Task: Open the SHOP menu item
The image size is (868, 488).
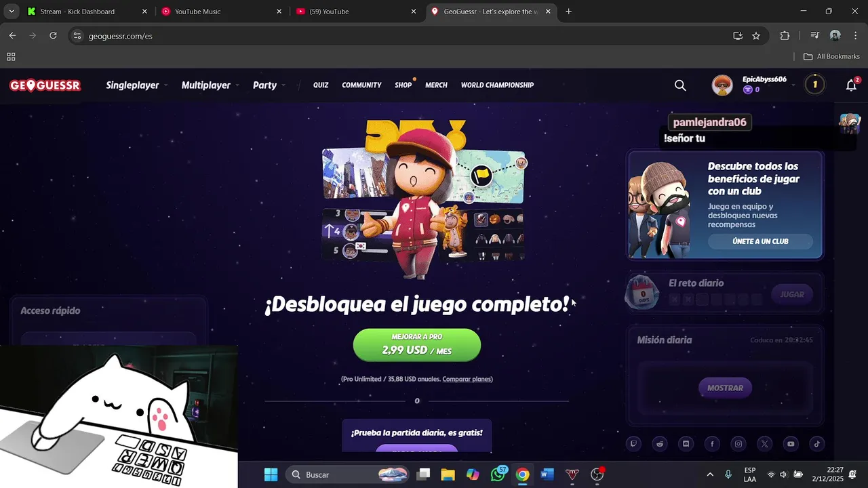Action: [x=403, y=85]
